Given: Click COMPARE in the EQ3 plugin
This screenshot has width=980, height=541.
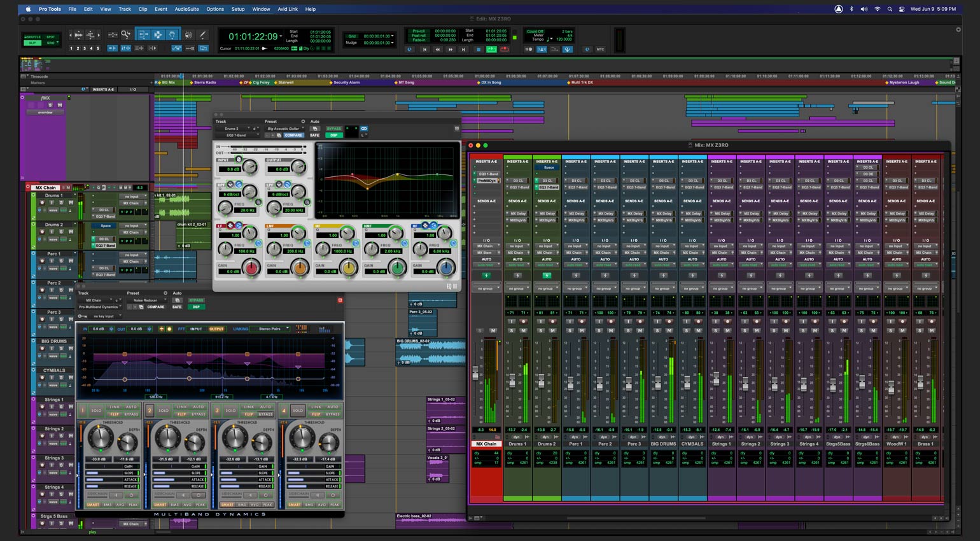Looking at the screenshot, I should pyautogui.click(x=293, y=136).
